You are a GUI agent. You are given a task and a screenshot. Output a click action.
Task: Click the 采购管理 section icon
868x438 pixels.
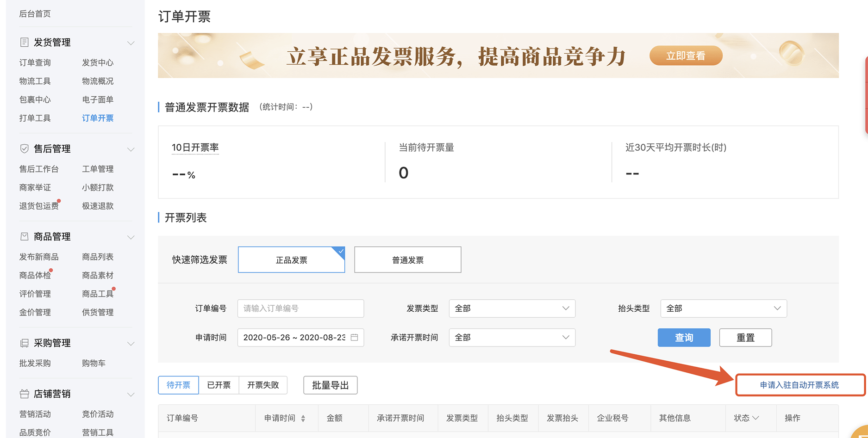click(25, 343)
